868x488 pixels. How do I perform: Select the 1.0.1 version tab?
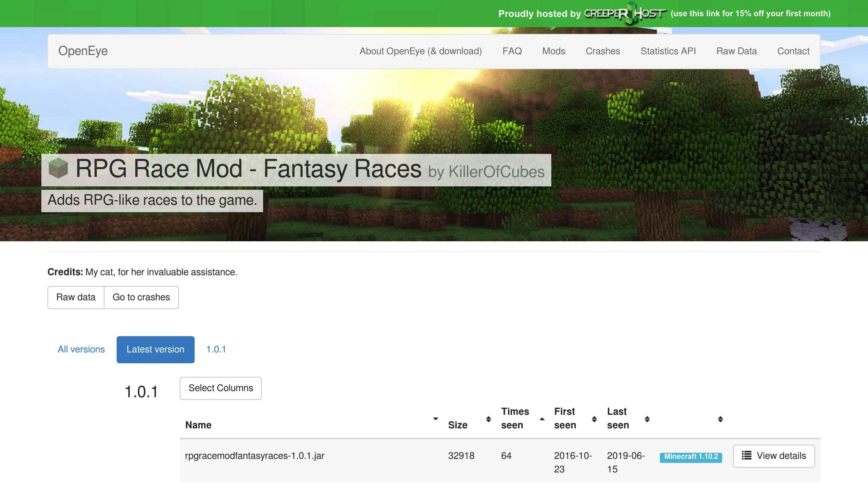pyautogui.click(x=215, y=349)
